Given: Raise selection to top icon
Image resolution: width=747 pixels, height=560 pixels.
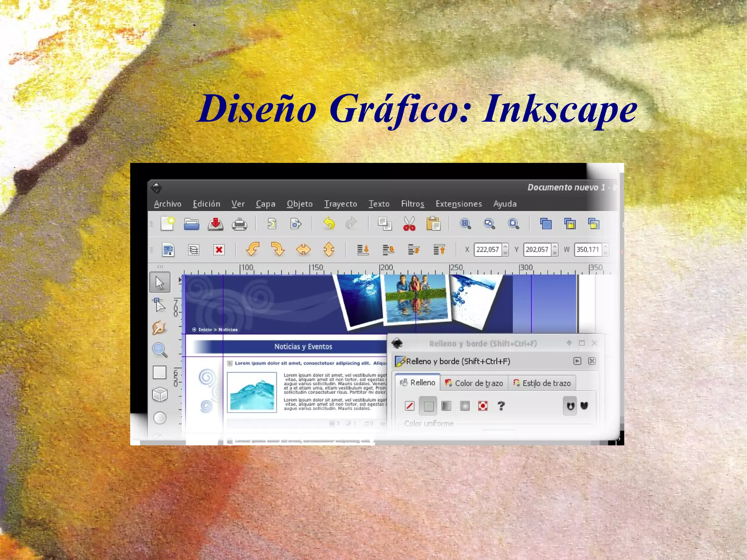Looking at the screenshot, I should (439, 250).
